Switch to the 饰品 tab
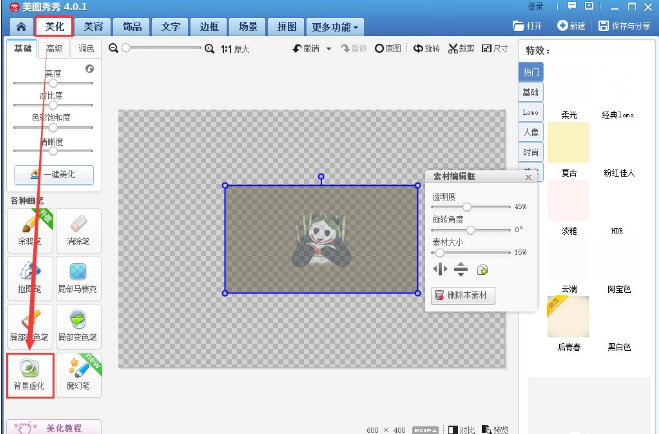Screen dimensions: 659x434 click(x=132, y=27)
